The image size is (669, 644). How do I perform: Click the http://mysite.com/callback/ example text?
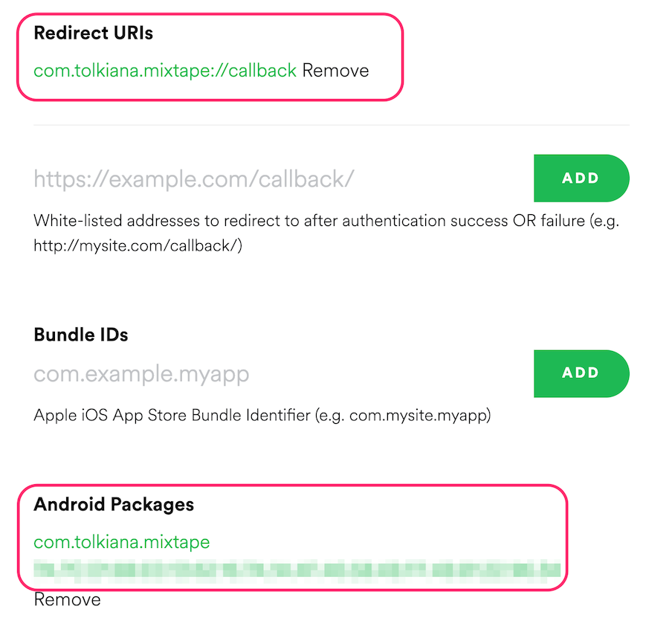[x=138, y=246]
